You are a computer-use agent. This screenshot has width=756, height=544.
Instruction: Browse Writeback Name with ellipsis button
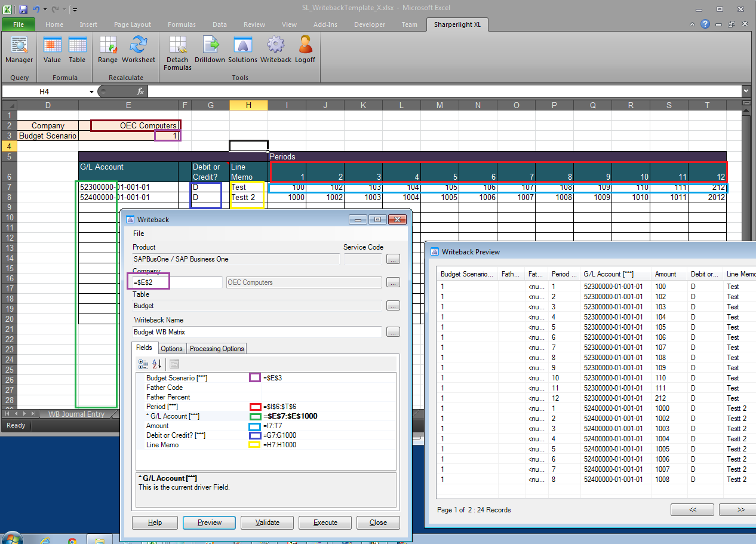pos(393,331)
